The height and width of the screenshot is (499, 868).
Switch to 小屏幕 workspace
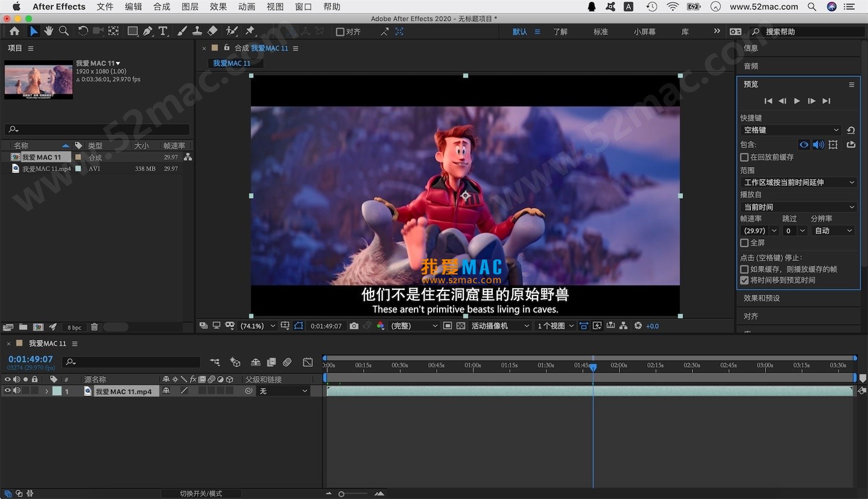644,32
